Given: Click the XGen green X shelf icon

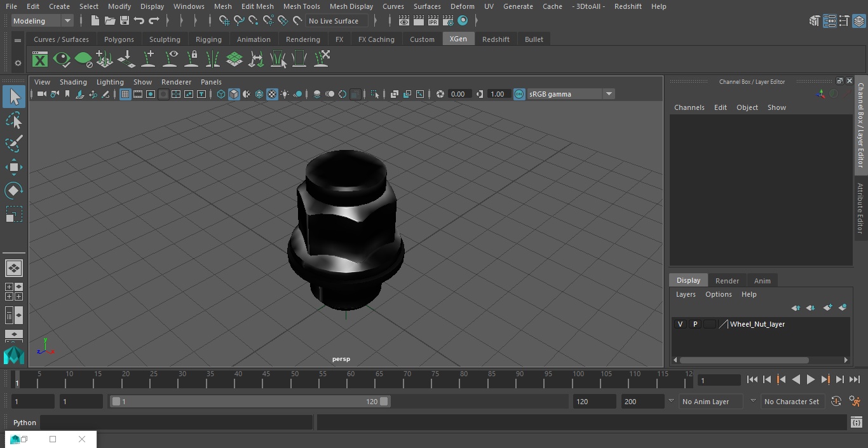Looking at the screenshot, I should (40, 60).
